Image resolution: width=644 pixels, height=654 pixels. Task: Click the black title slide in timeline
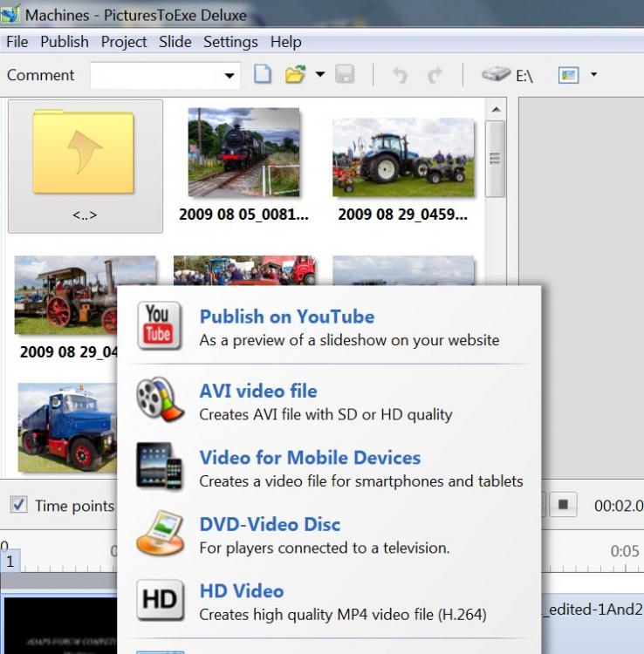(58, 625)
